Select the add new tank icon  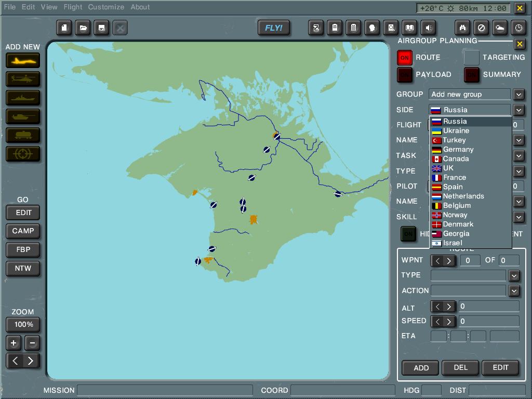[23, 116]
